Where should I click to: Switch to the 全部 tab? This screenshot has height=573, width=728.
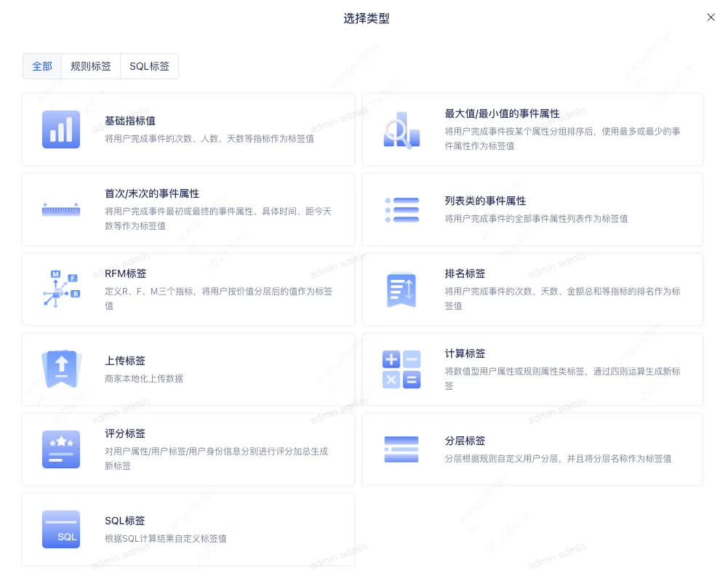42,66
